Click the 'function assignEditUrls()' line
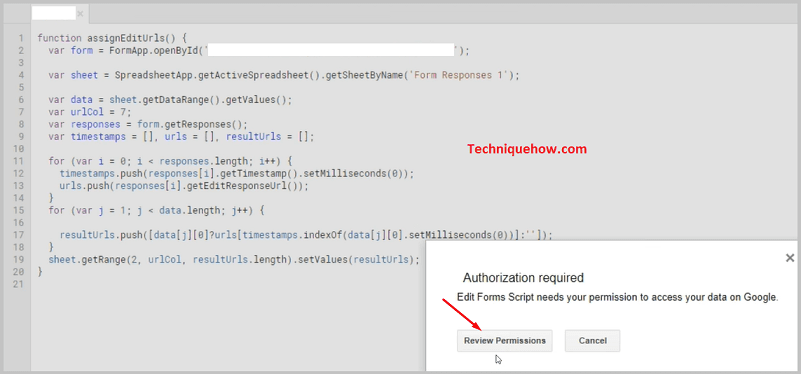The height and width of the screenshot is (374, 801). coord(112,38)
